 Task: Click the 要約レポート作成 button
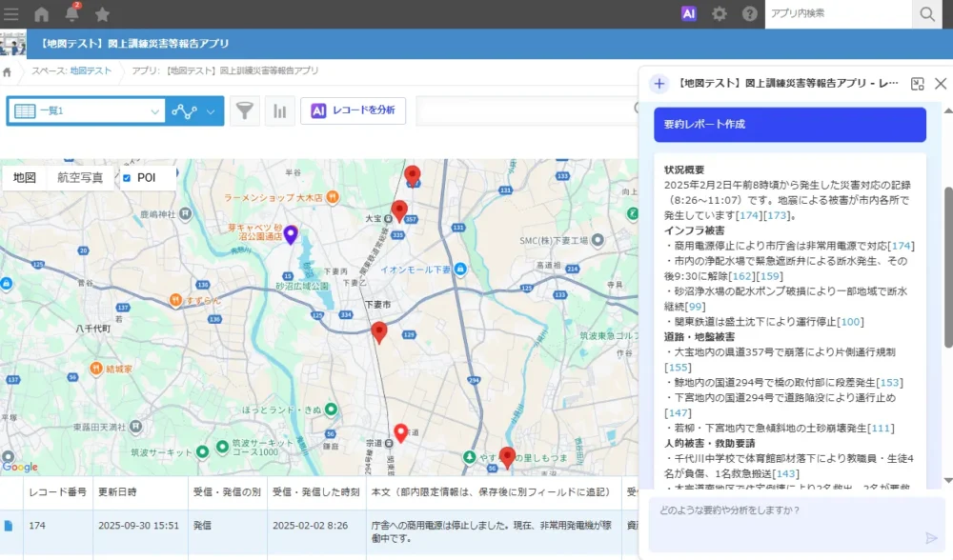click(789, 125)
